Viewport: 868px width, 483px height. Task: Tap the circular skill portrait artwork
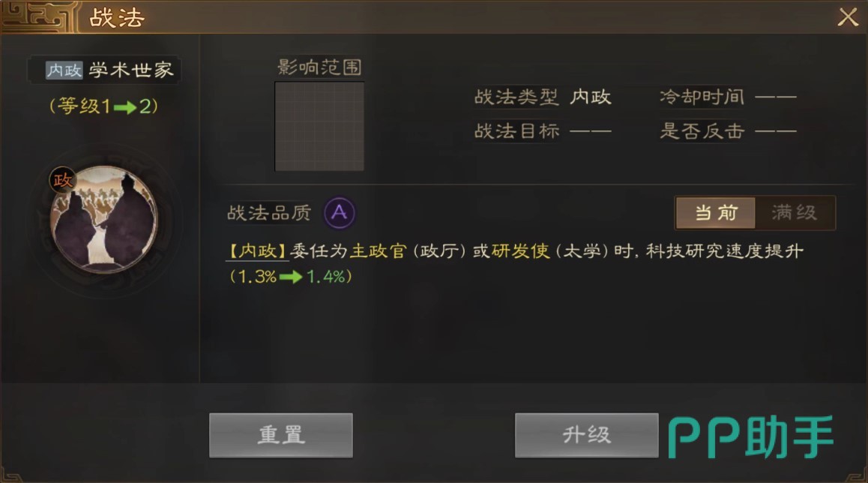pos(104,219)
